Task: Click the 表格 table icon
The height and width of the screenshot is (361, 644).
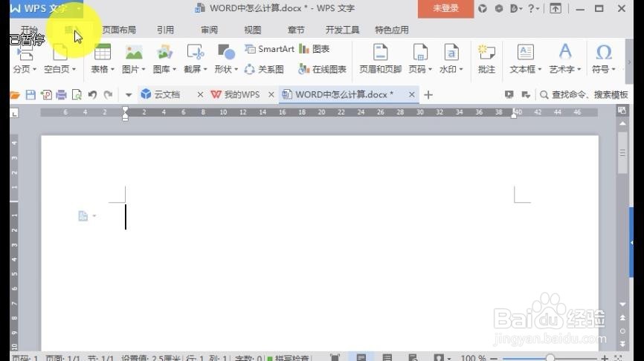Action: click(103, 53)
